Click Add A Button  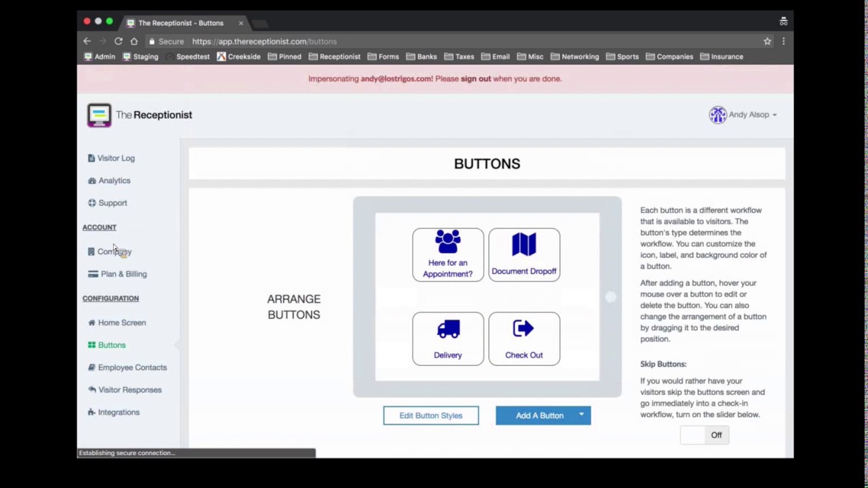[539, 415]
